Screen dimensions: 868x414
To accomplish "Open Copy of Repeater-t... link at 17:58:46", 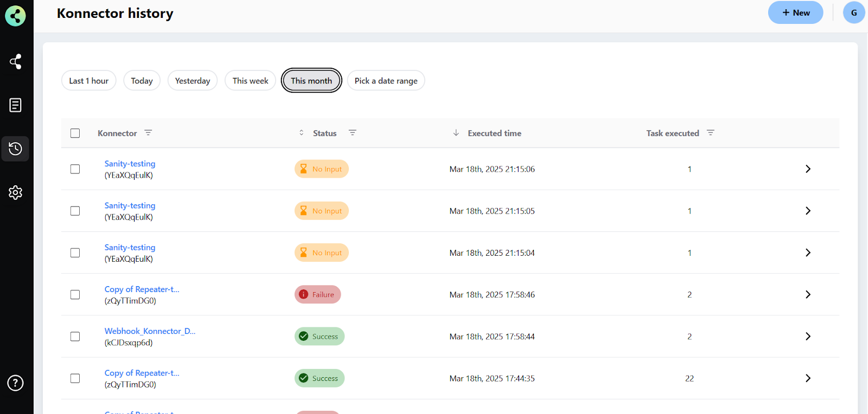I will [142, 289].
